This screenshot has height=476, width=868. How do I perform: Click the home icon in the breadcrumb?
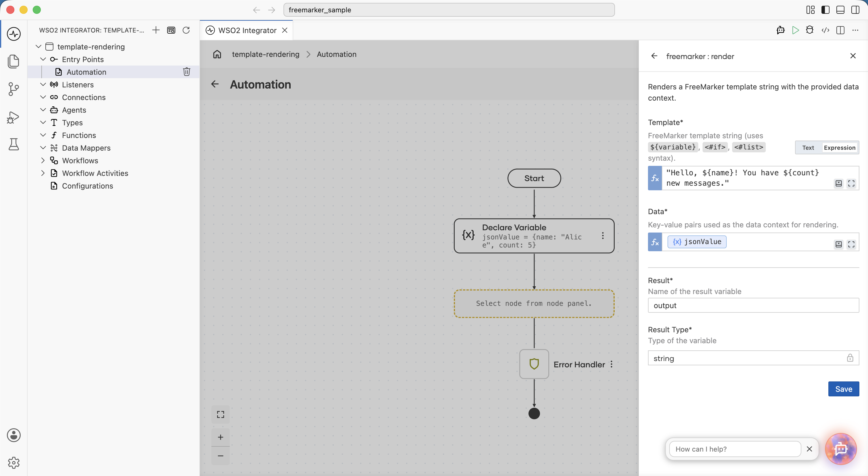pyautogui.click(x=217, y=54)
